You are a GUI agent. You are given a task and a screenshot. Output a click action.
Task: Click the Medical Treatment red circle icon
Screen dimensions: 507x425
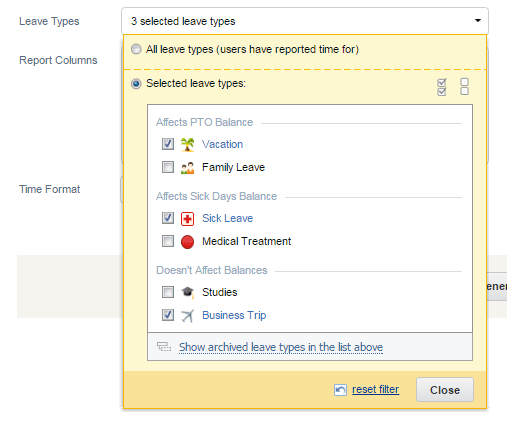pos(187,242)
